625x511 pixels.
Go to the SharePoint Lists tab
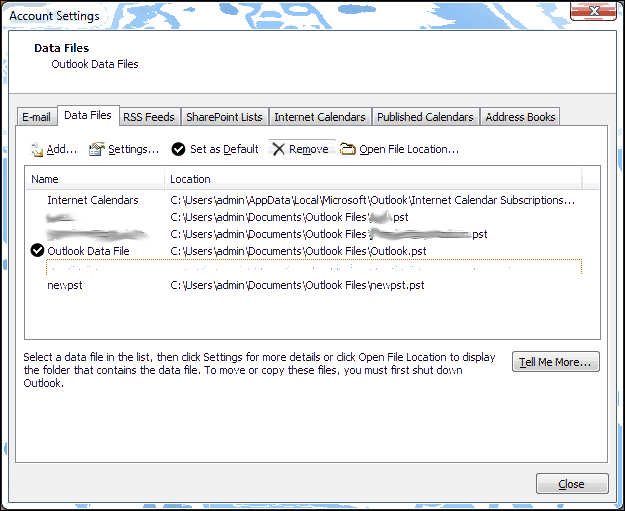click(x=224, y=117)
